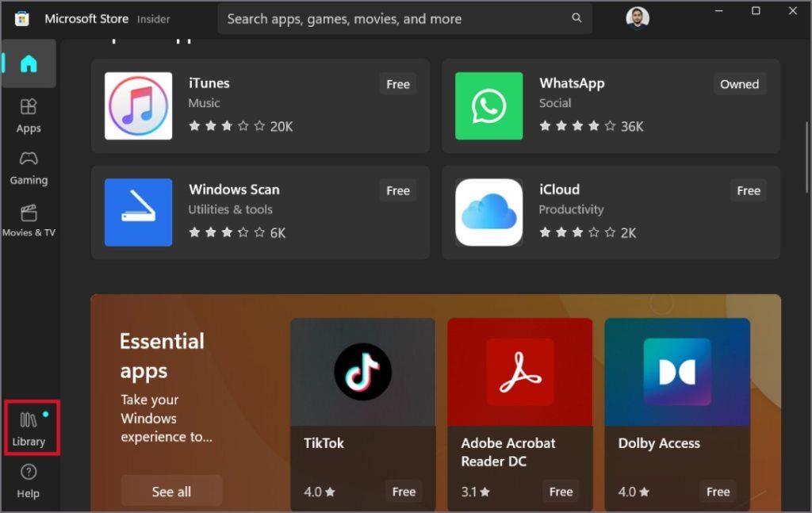Click iCloud 2K star rating
Image resolution: width=812 pixels, height=513 pixels.
pos(588,232)
